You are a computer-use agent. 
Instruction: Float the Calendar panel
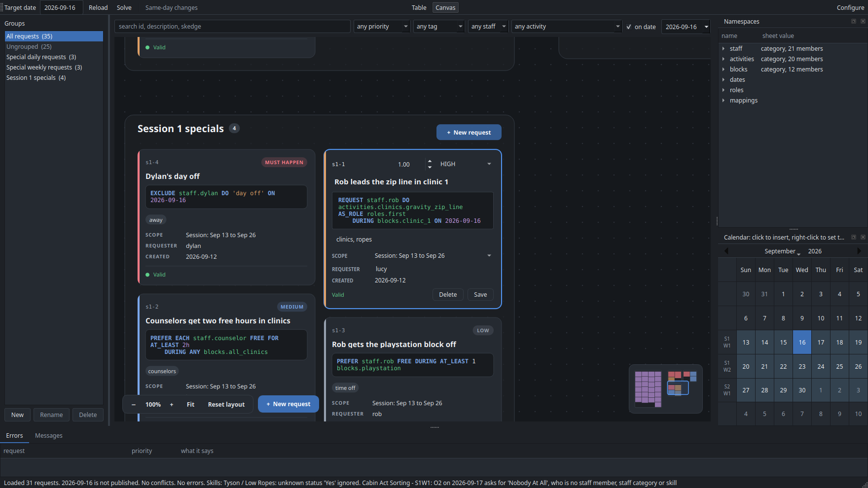point(854,237)
